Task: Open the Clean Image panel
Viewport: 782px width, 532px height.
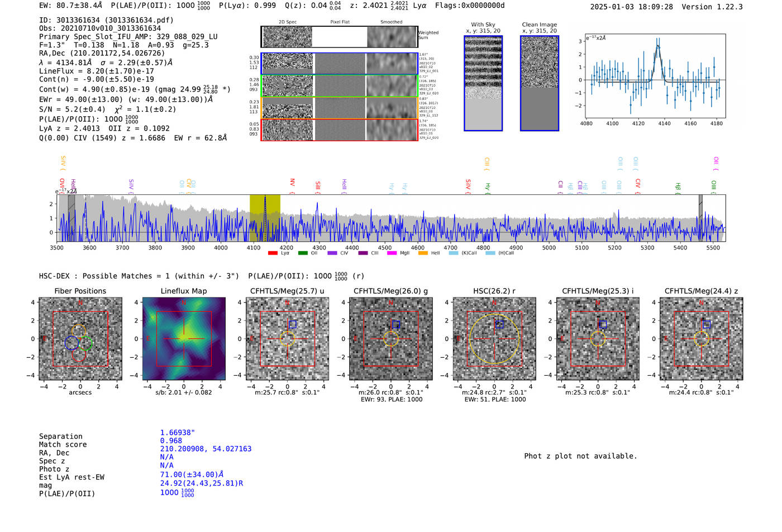Action: (540, 83)
